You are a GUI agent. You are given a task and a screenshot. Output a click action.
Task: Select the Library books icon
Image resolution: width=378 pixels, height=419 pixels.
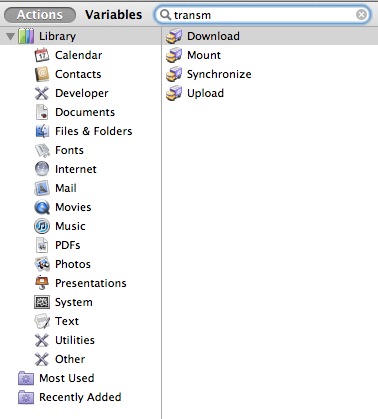tap(26, 36)
